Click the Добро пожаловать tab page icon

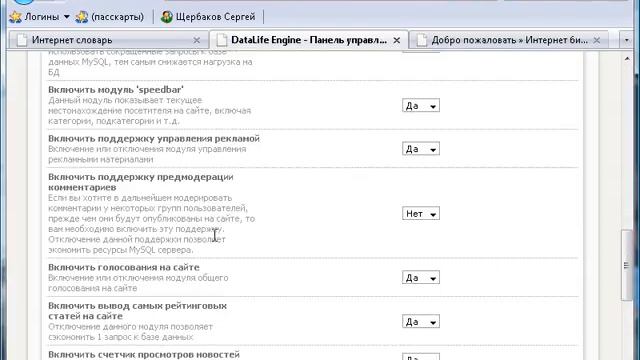(x=422, y=40)
